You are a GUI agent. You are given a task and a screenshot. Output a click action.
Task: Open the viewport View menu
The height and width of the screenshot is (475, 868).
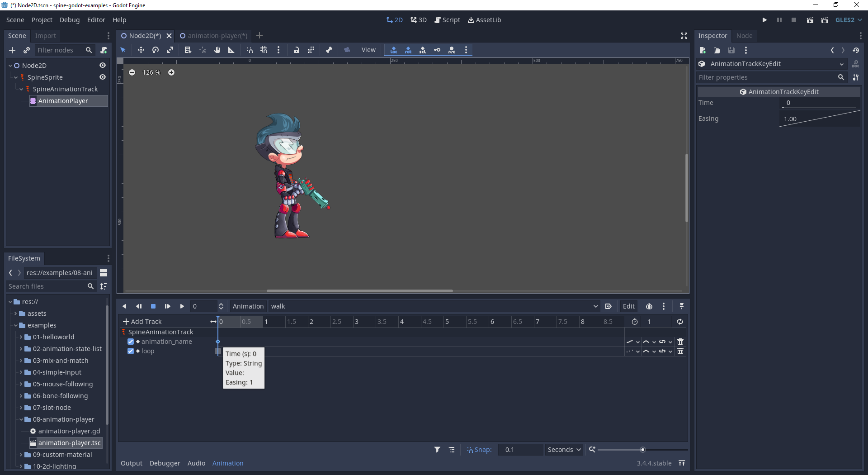point(368,50)
